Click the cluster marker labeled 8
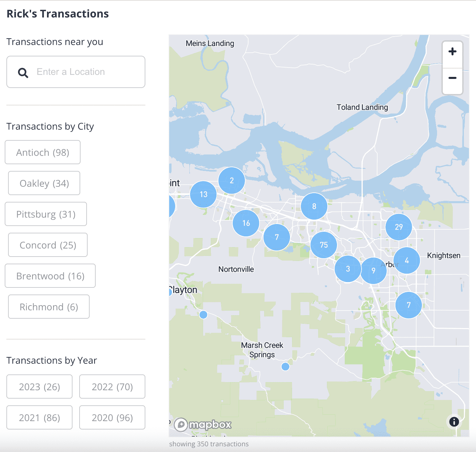The width and height of the screenshot is (476, 452). point(314,206)
